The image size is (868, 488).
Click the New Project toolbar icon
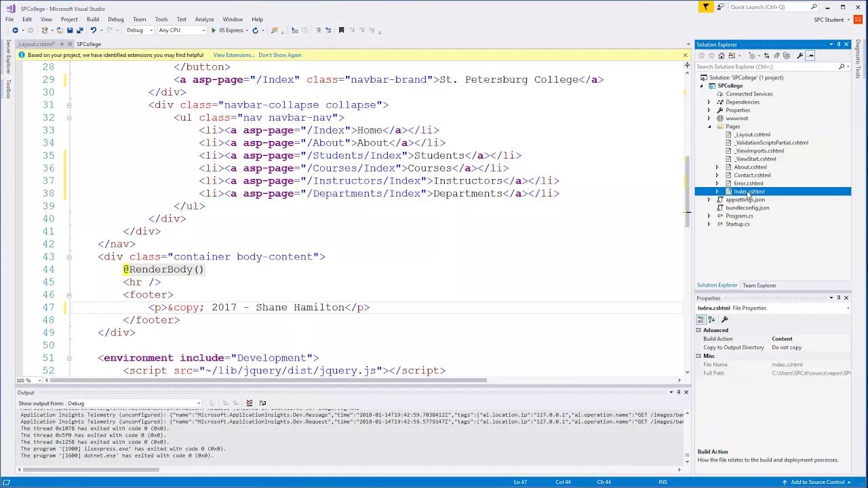click(44, 30)
